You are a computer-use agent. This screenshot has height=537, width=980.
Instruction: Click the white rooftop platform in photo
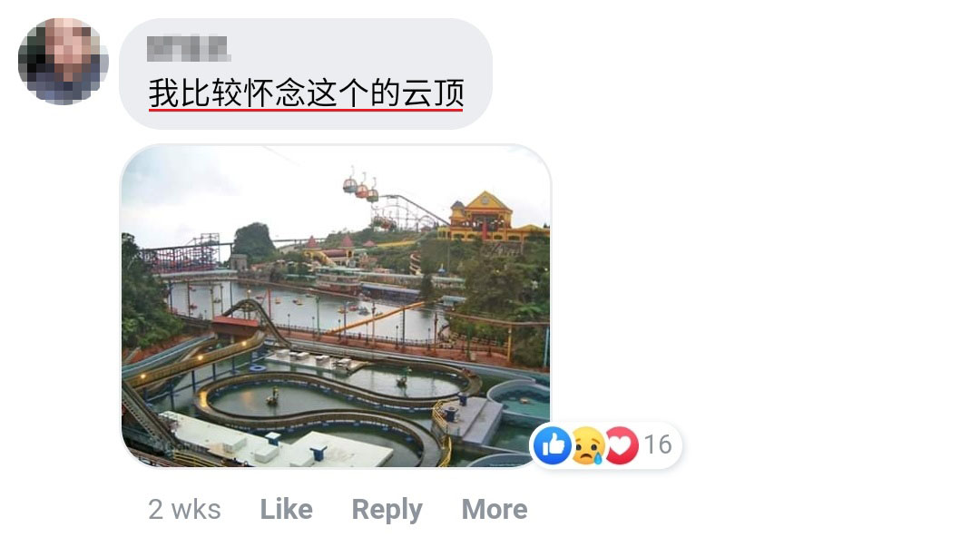[x=281, y=445]
